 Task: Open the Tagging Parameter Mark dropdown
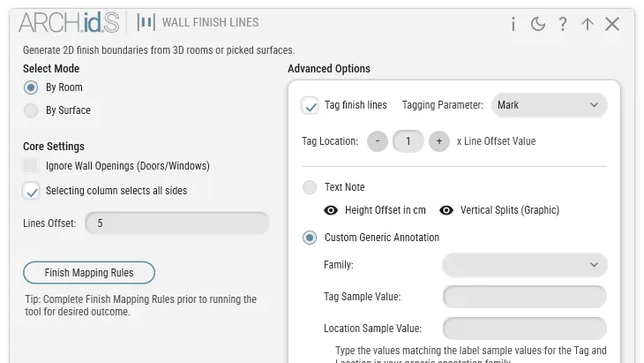(x=549, y=105)
